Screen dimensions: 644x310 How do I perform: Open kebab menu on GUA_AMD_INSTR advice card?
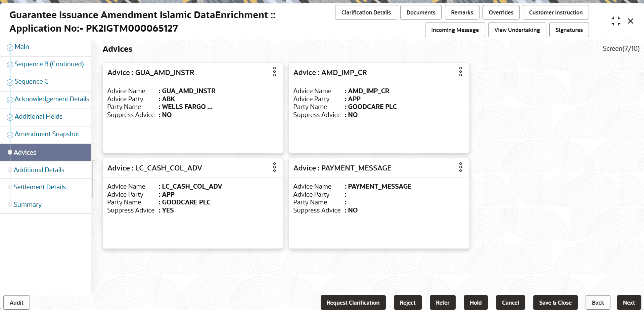point(274,72)
